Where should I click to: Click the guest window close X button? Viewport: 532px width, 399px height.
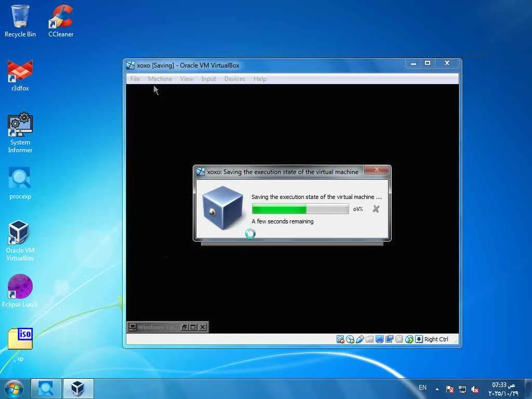203,327
